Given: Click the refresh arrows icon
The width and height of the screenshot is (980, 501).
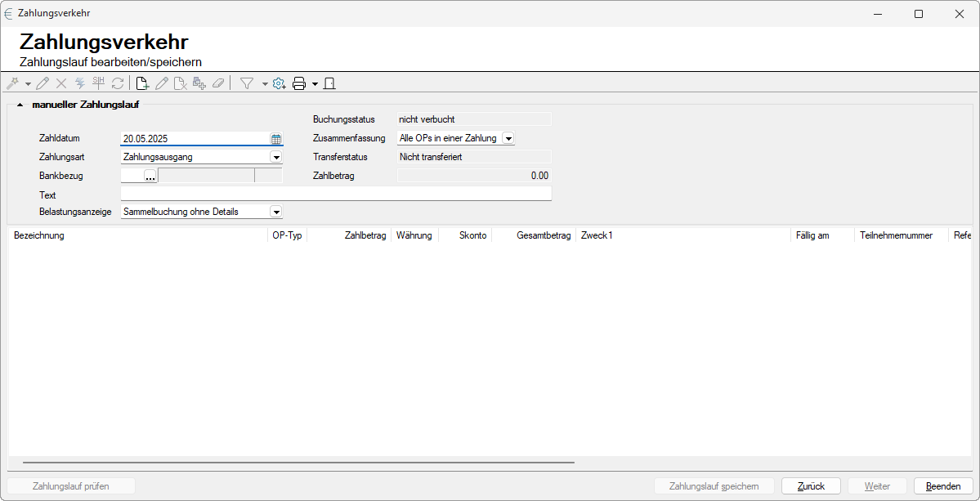Looking at the screenshot, I should coord(118,83).
